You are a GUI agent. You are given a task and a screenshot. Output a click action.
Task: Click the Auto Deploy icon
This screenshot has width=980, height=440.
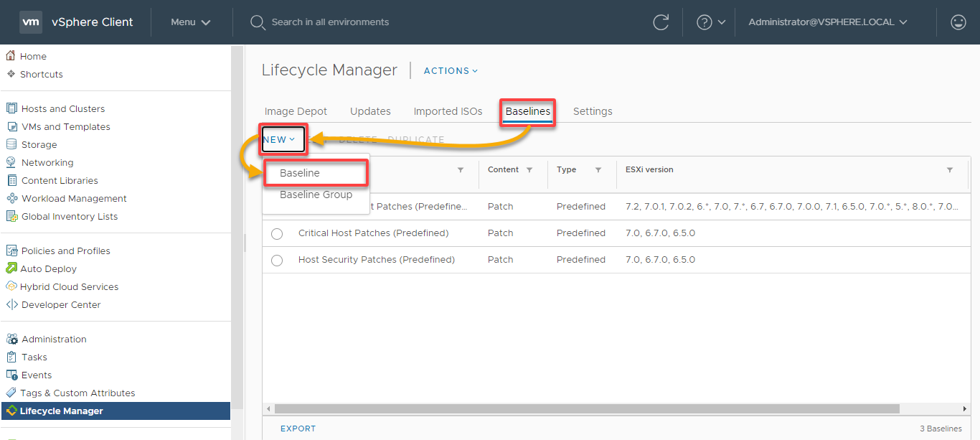11,268
